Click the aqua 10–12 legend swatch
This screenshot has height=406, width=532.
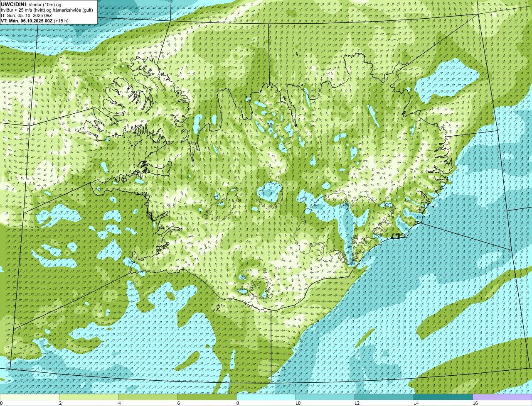click(x=325, y=397)
